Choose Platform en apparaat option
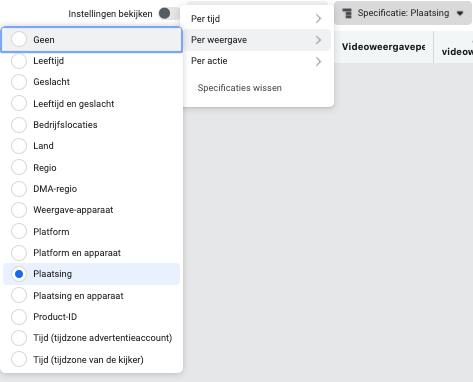 [x=19, y=253]
